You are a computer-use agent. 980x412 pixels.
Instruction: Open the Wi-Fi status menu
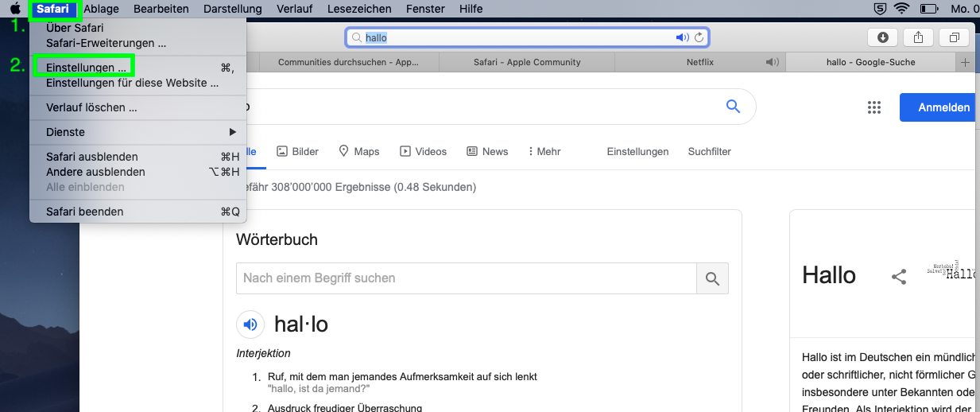(x=901, y=9)
